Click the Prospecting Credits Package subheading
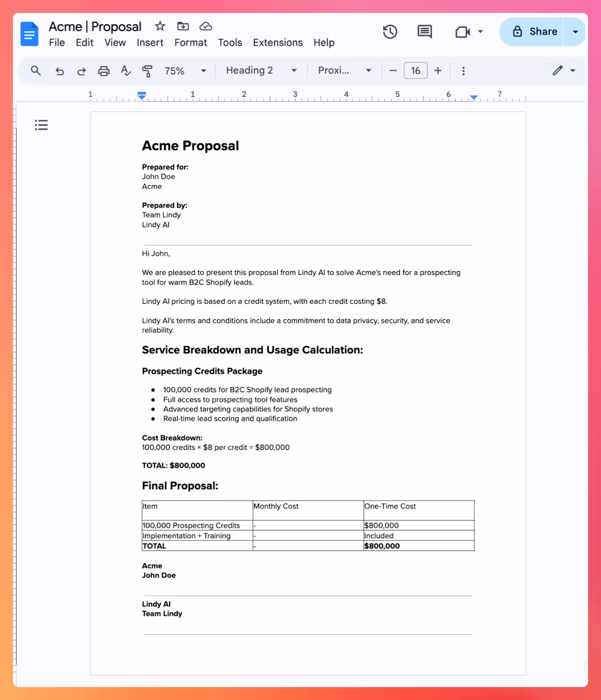This screenshot has width=601, height=700. [202, 371]
